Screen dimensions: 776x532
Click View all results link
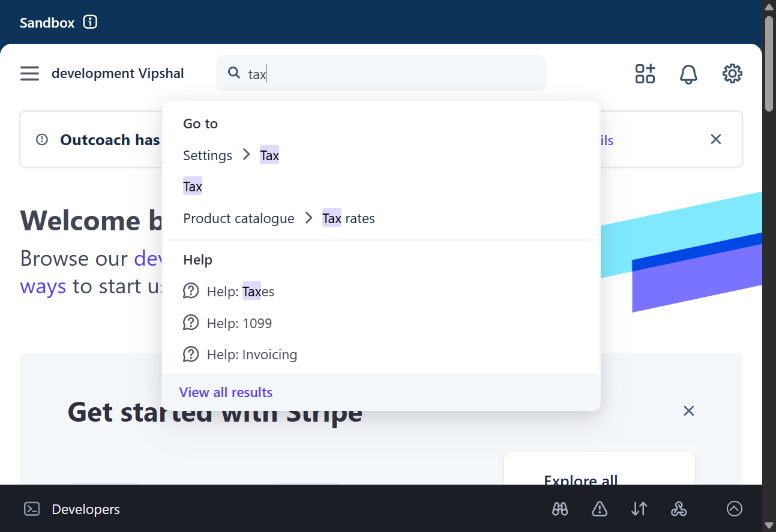tap(226, 392)
